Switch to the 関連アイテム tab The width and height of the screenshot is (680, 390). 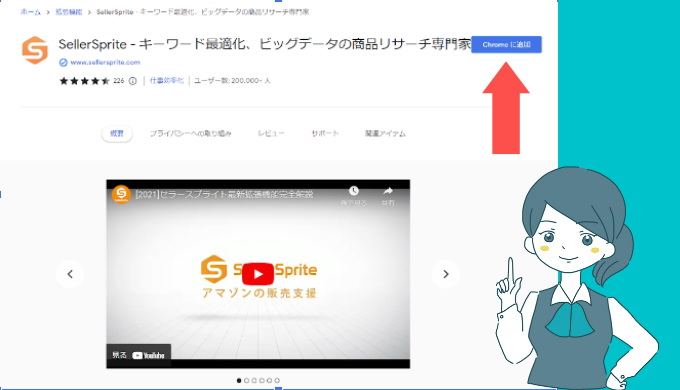click(x=385, y=134)
